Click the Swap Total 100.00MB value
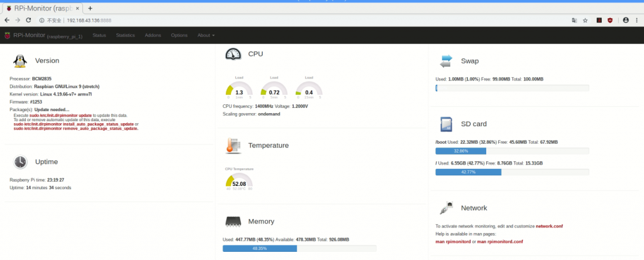 (x=533, y=79)
